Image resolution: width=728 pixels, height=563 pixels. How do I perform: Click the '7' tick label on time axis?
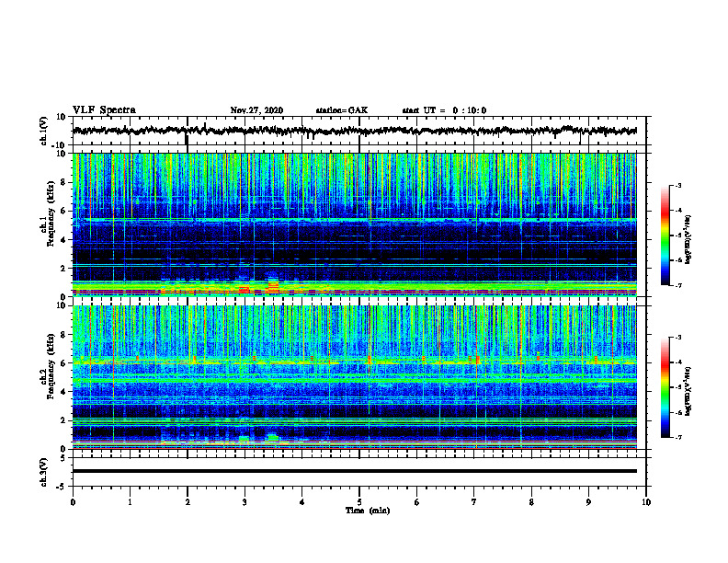[474, 502]
